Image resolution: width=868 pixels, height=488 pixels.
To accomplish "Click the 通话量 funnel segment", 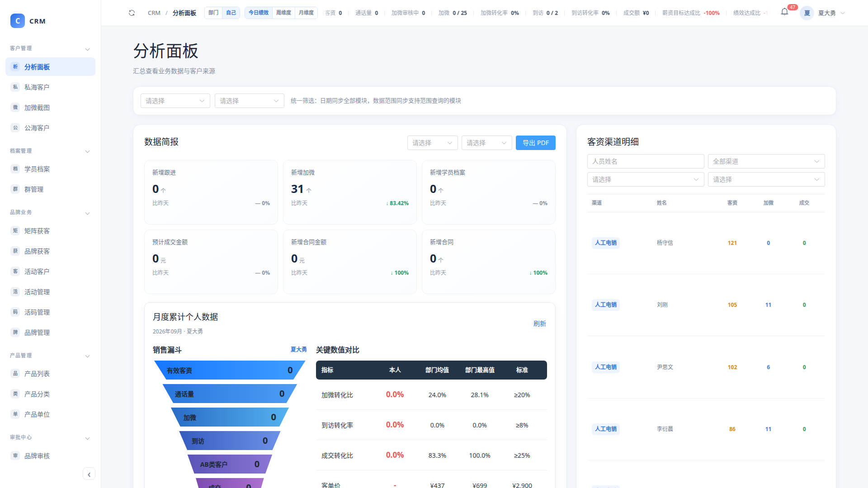I will pos(230,394).
